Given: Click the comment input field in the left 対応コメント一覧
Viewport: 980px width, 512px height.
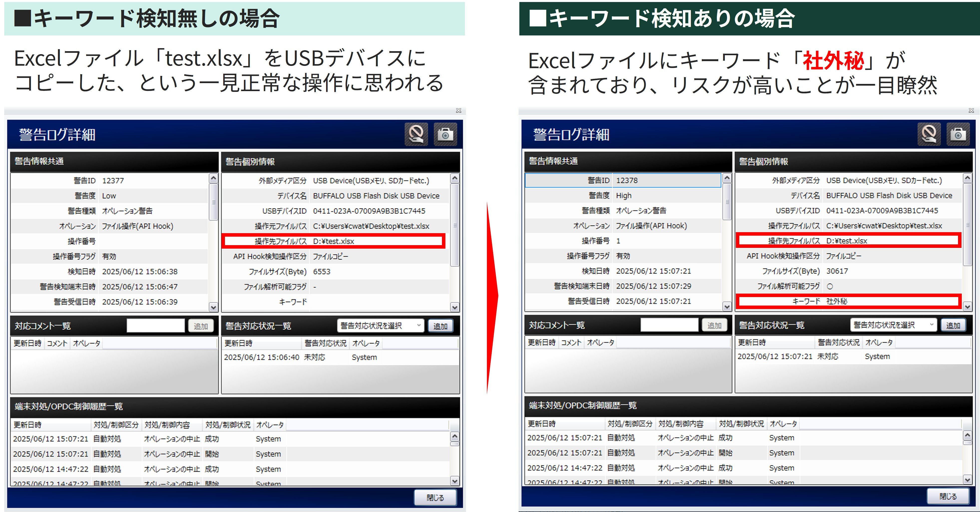Looking at the screenshot, I should (x=156, y=326).
